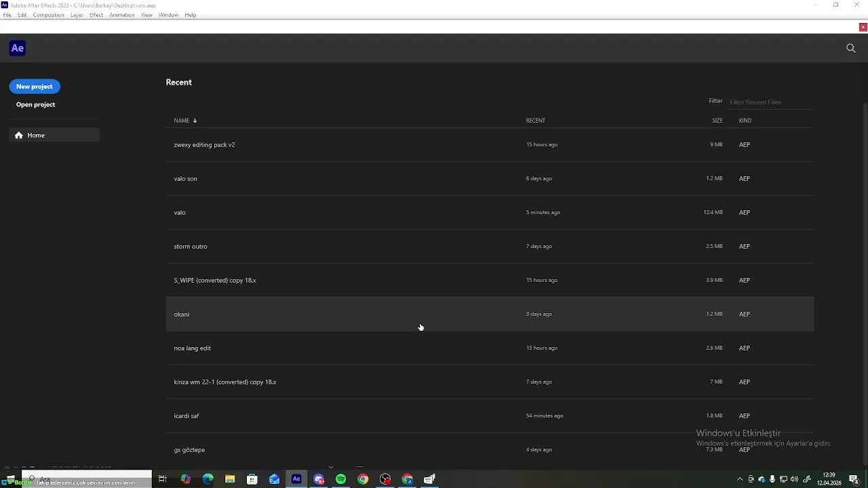Launch Copilot from the taskbar

tap(185, 479)
